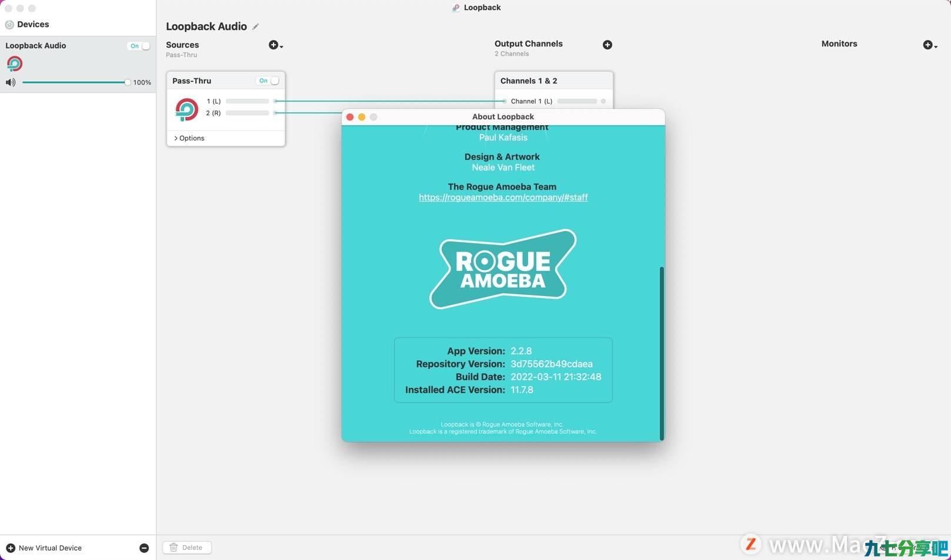Click the Neale Van Fleet credit text
The image size is (951, 560).
[503, 167]
